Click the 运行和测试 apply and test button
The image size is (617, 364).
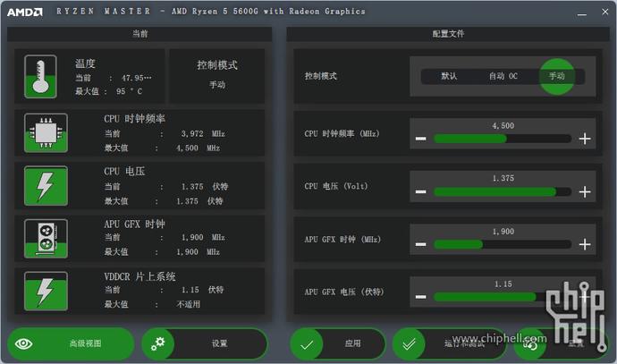tap(450, 343)
